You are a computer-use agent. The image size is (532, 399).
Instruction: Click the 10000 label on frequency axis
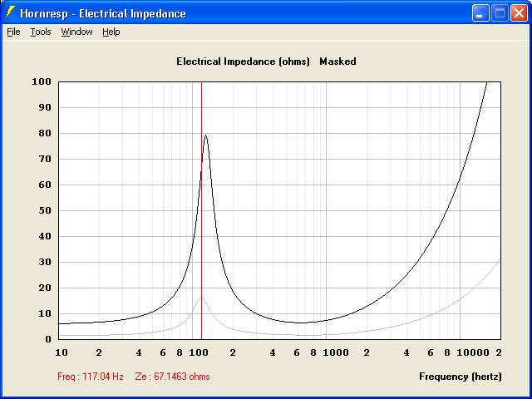(473, 352)
